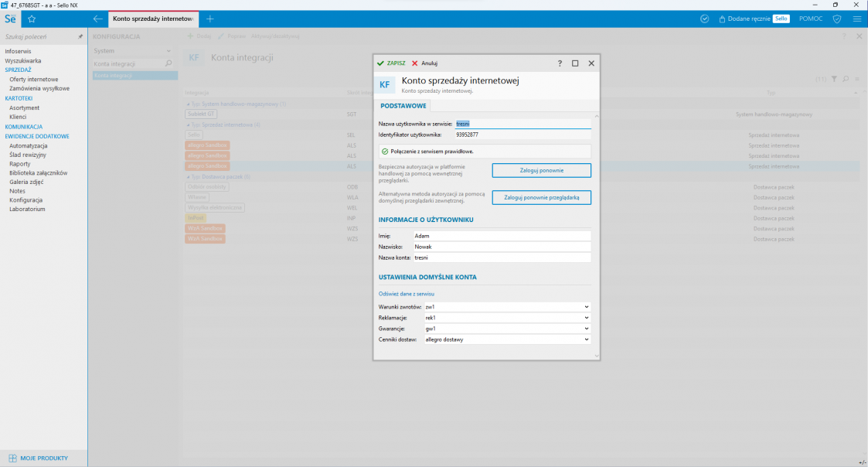Select the PODSTAWOWE tab
This screenshot has height=467, width=868.
click(401, 105)
